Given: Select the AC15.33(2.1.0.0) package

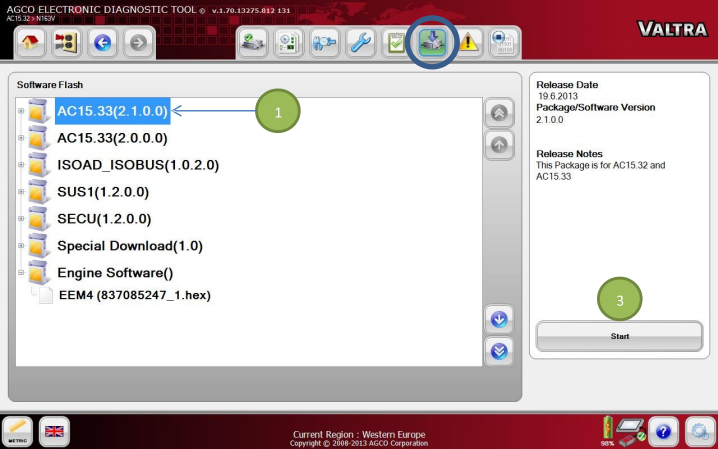Looking at the screenshot, I should pos(113,111).
